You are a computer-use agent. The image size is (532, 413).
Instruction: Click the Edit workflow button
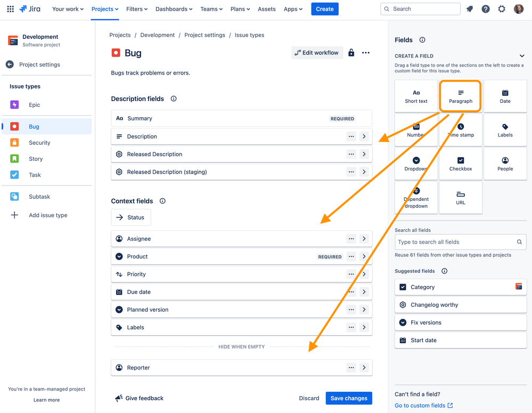317,53
